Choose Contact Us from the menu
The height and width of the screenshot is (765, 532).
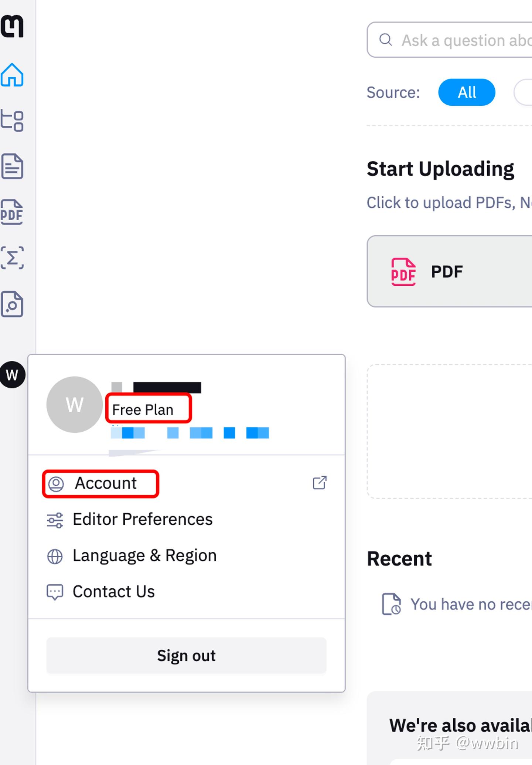tap(113, 592)
